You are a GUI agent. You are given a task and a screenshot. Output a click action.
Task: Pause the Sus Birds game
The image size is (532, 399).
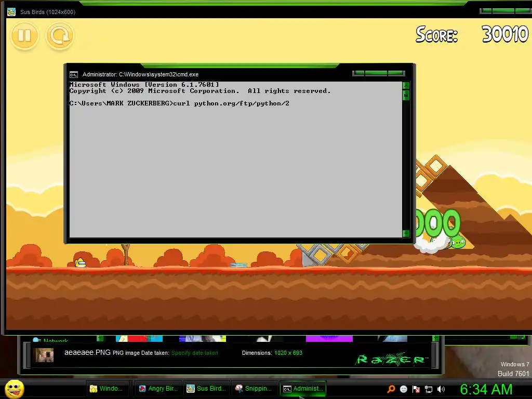click(24, 36)
